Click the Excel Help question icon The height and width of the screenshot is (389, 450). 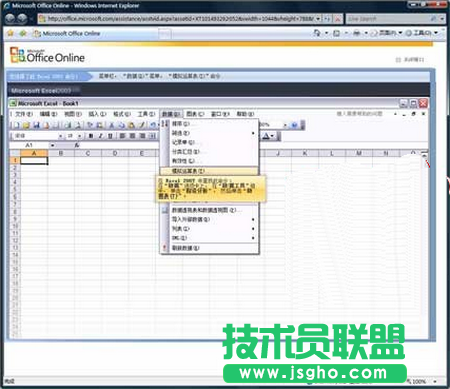294,125
